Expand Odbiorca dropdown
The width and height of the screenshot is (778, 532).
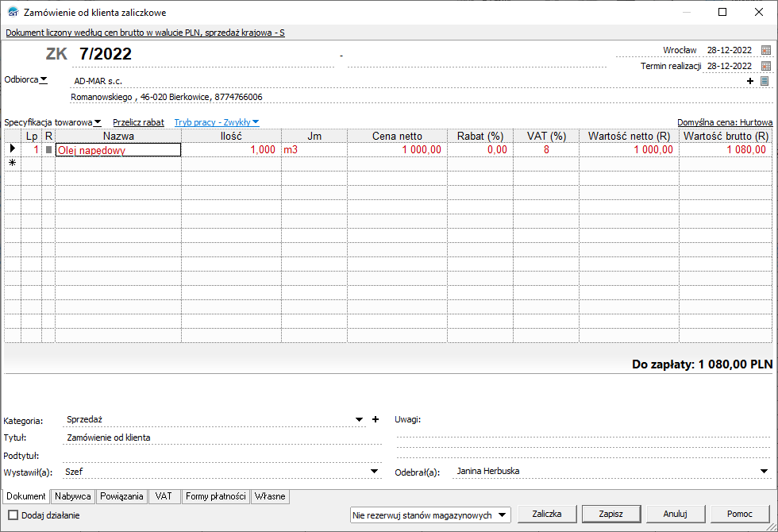tap(44, 79)
